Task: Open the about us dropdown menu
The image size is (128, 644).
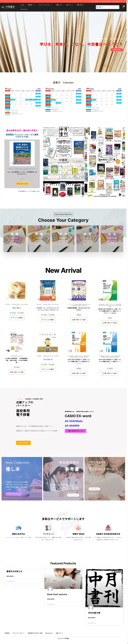Action: (x=69, y=5)
